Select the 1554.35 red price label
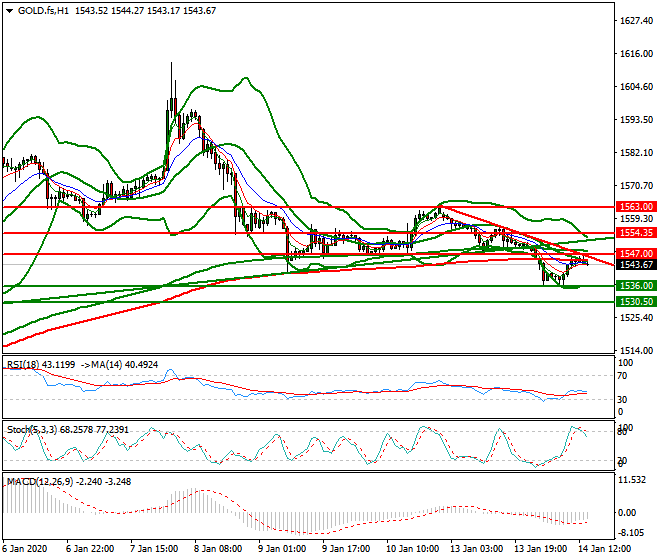The image size is (660, 560). point(636,233)
